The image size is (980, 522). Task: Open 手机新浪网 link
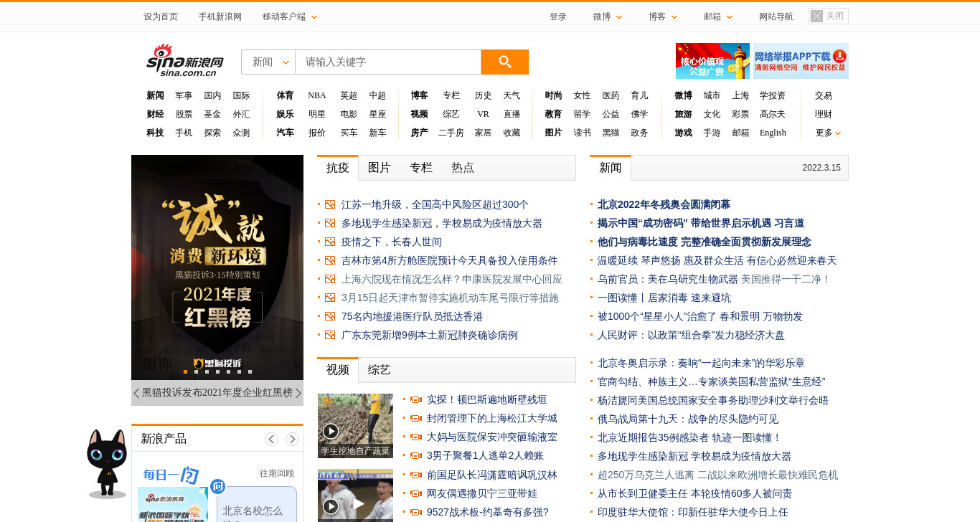(220, 16)
